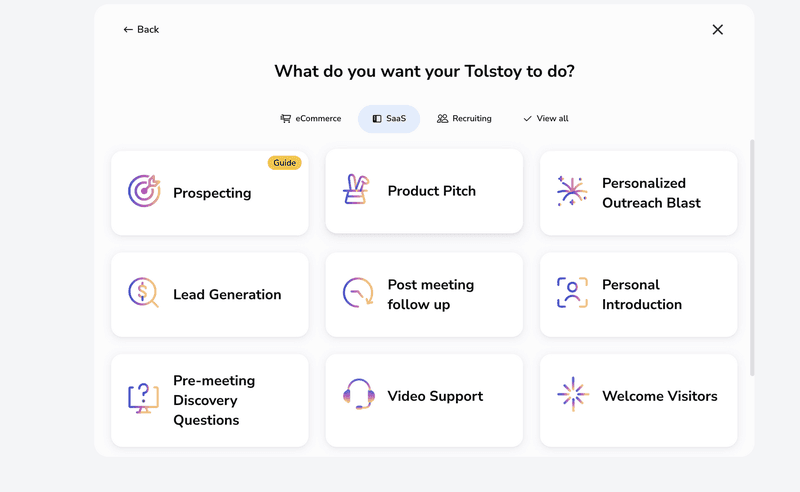Click the Personalized Outreach Blast fireworks icon
The image size is (800, 492).
coord(572,191)
